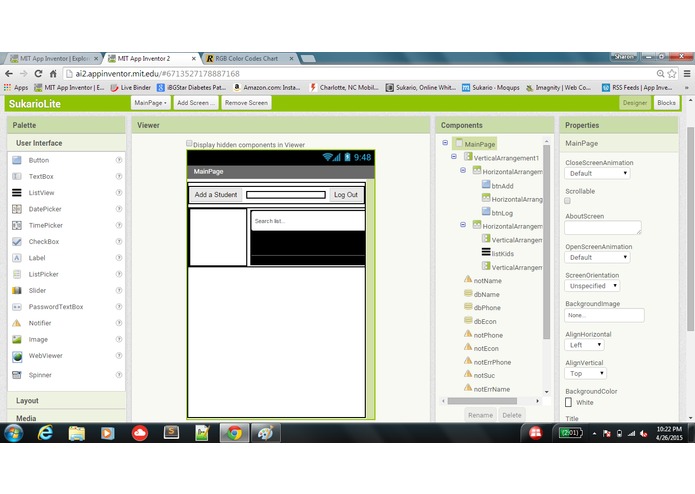Screen dimensions: 695x494
Task: Open the MainPage screen dropdown
Action: click(151, 103)
